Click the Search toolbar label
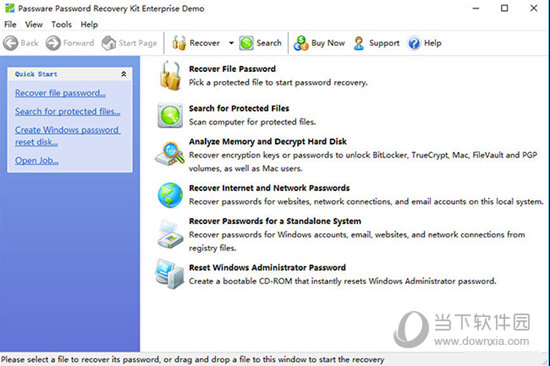Viewport: 550px width, 366px height. (269, 43)
